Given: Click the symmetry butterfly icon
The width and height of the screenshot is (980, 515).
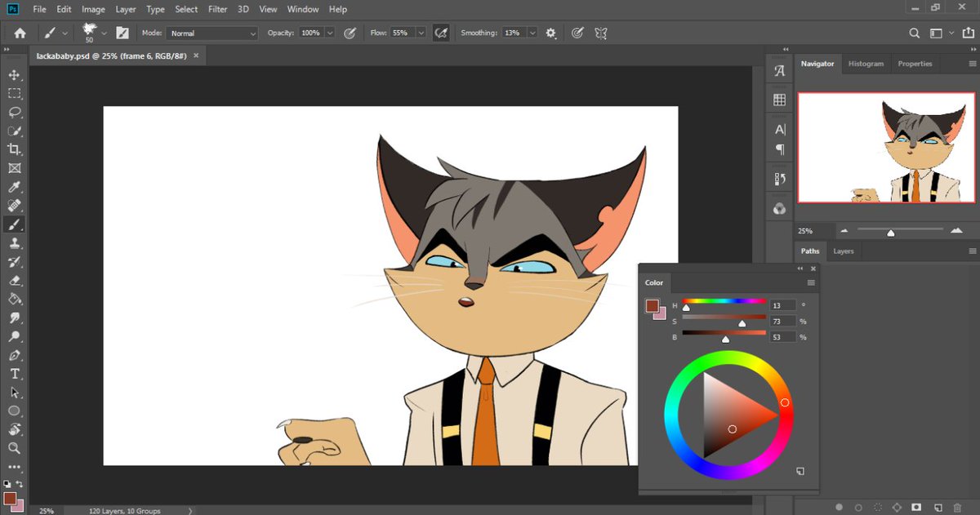Looking at the screenshot, I should tap(601, 33).
